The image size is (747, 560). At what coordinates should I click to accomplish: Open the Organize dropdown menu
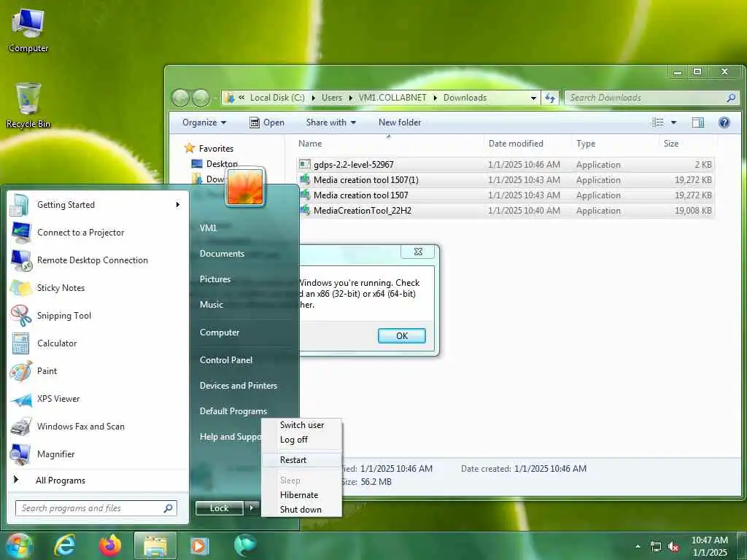click(x=204, y=122)
